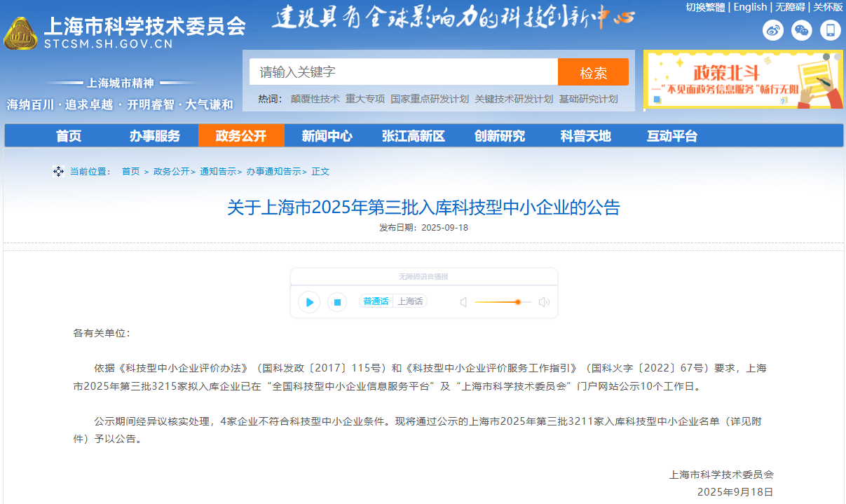Click the STCSM emblem logo
This screenshot has width=846, height=504.
(22, 29)
